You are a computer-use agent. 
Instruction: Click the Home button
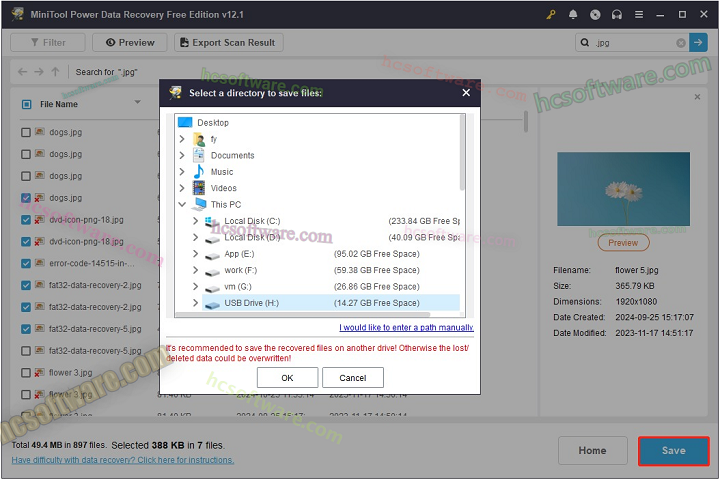pyautogui.click(x=592, y=451)
